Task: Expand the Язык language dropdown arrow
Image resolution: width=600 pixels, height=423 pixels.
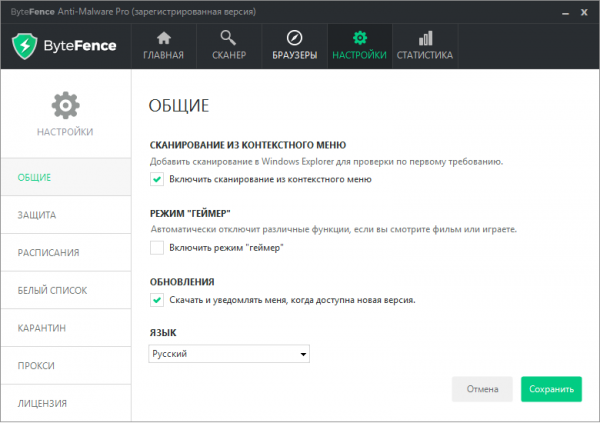Action: tap(301, 354)
